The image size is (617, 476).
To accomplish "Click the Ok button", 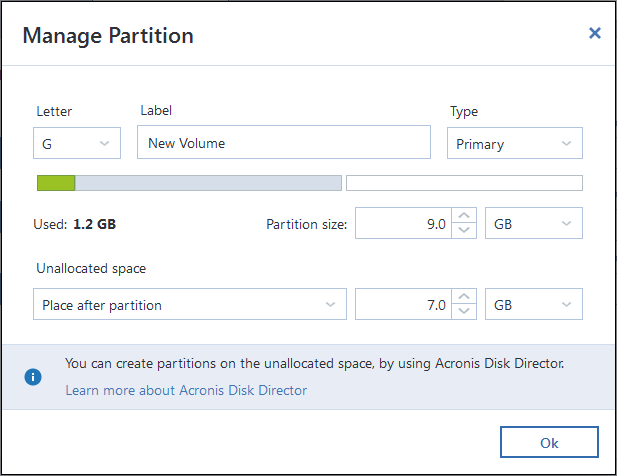I will coord(549,442).
